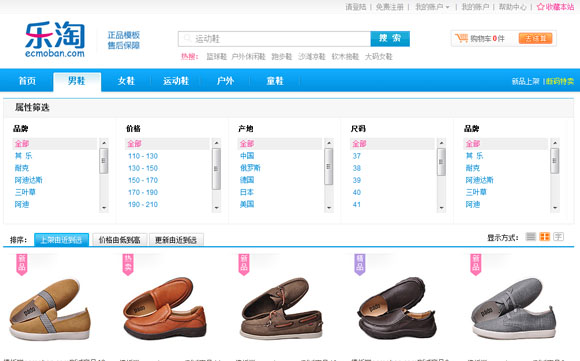This screenshot has height=361, width=580.
Task: Filter by shoe size 39
Action: pyautogui.click(x=357, y=180)
